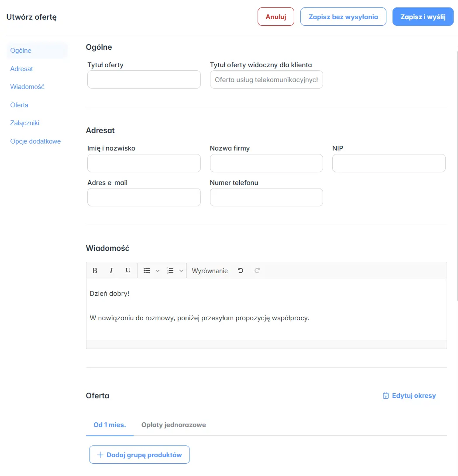The image size is (458, 476).
Task: Open numbered list style dropdown arrow
Action: pos(181,271)
